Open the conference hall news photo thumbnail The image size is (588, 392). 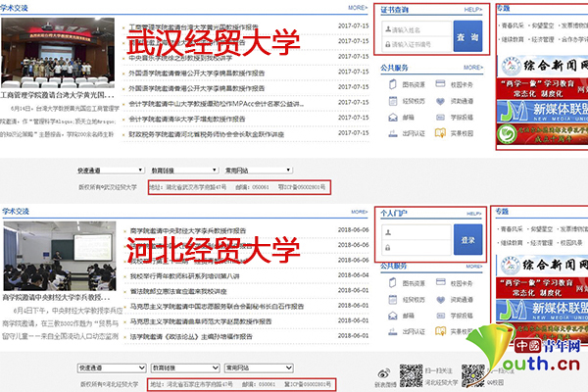click(x=58, y=53)
